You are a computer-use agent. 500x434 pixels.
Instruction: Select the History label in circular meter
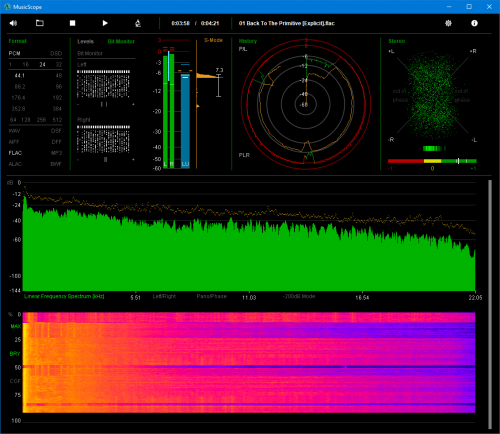tap(248, 41)
